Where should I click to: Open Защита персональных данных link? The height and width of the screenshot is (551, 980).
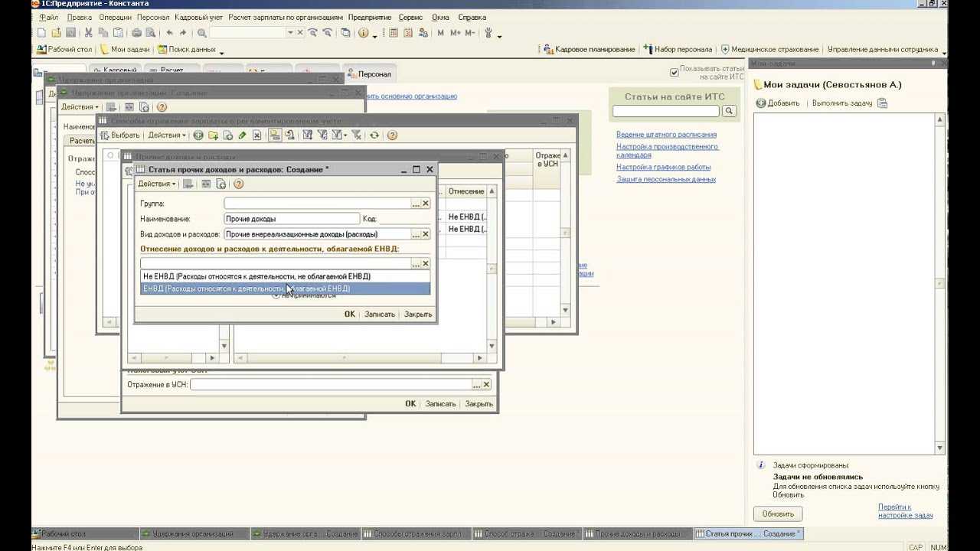666,179
